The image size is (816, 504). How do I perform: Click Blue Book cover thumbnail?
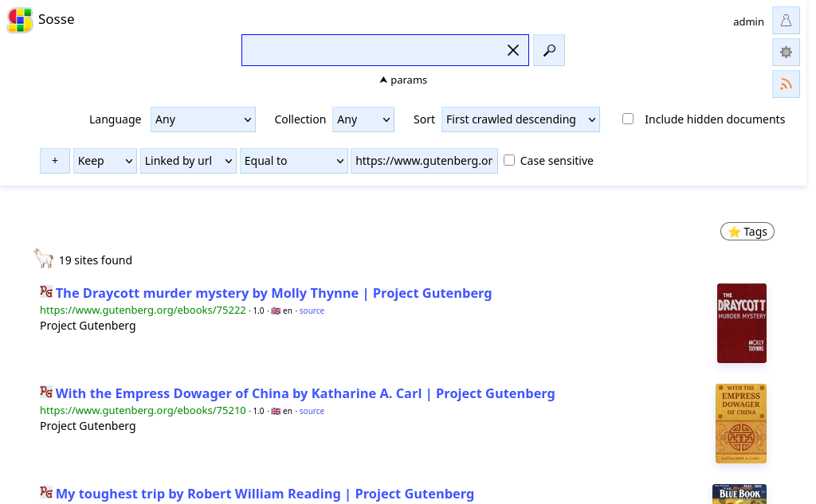point(739,494)
